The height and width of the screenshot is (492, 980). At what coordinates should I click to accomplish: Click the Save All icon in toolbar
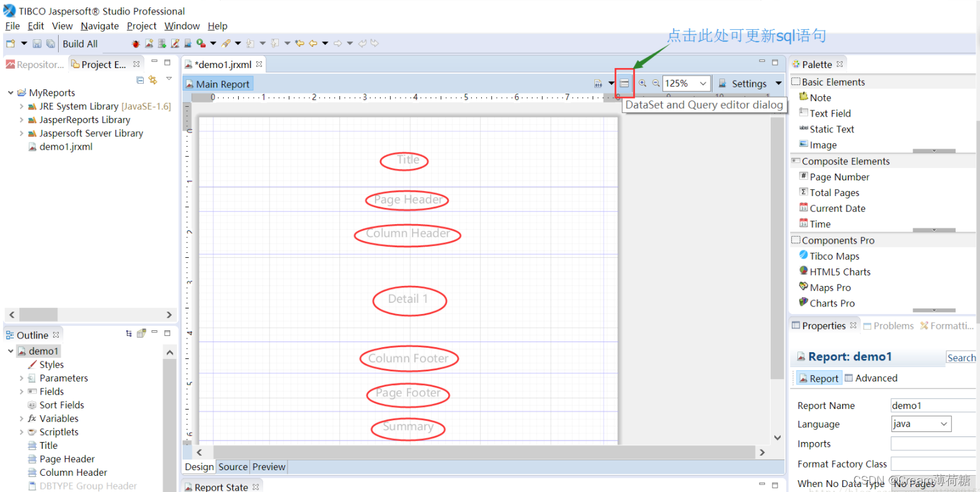[x=50, y=44]
